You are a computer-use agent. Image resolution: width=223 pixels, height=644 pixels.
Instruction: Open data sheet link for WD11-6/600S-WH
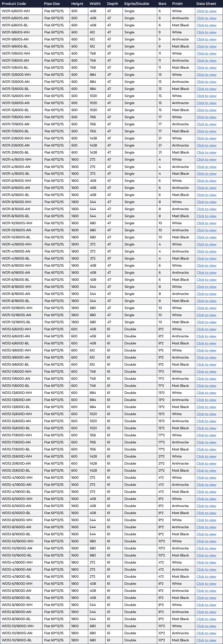(206, 11)
